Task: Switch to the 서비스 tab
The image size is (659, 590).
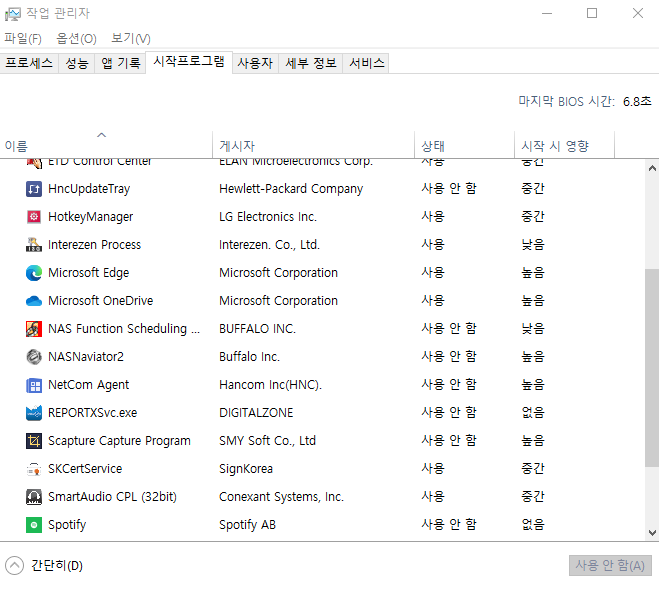Action: (367, 63)
